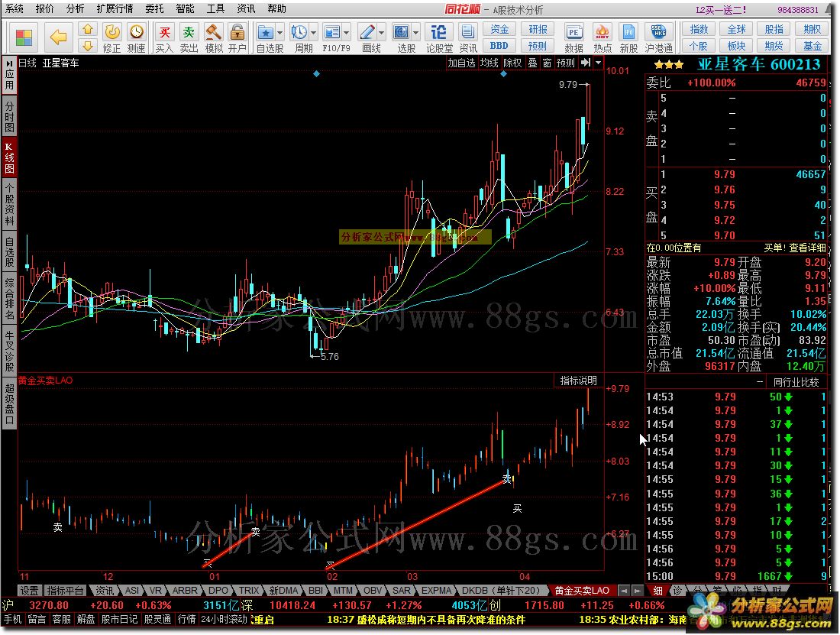Open chart header options dropdown arrow
The image size is (840, 635).
599,63
